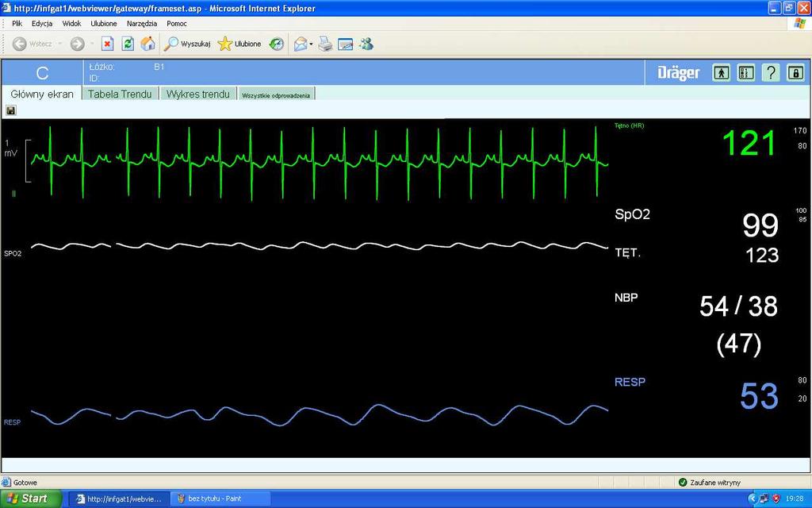Image resolution: width=812 pixels, height=508 pixels.
Task: Click the pulse value 123
Action: coord(762,255)
